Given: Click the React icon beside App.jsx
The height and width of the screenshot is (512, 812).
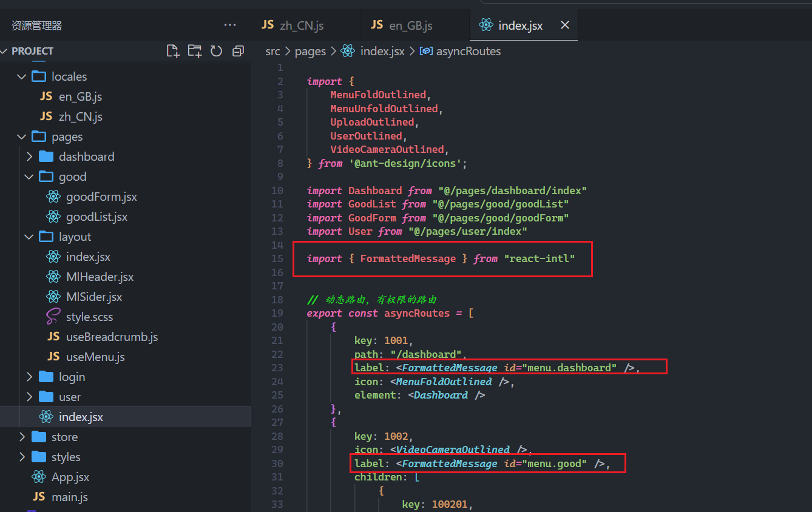Looking at the screenshot, I should tap(39, 477).
